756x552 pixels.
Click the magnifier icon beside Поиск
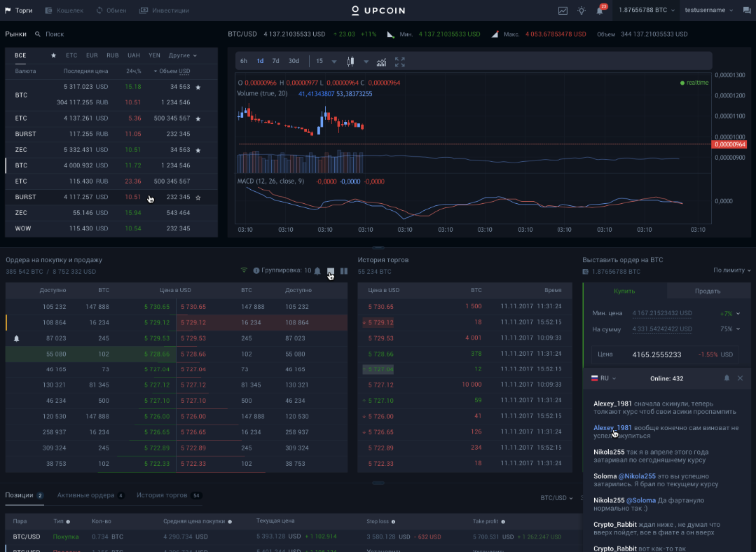tap(38, 34)
